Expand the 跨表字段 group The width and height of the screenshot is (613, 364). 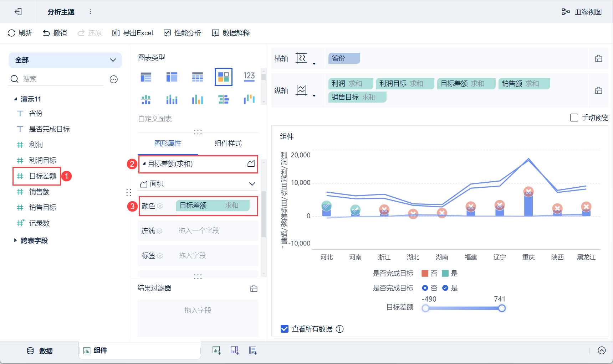15,240
